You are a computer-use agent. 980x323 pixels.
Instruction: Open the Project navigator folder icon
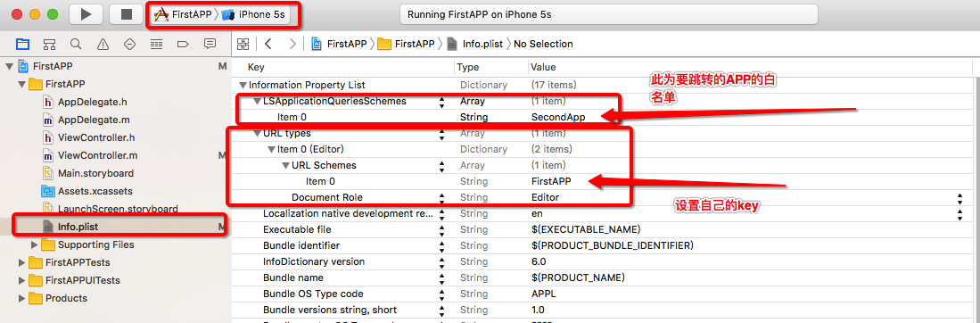[22, 44]
